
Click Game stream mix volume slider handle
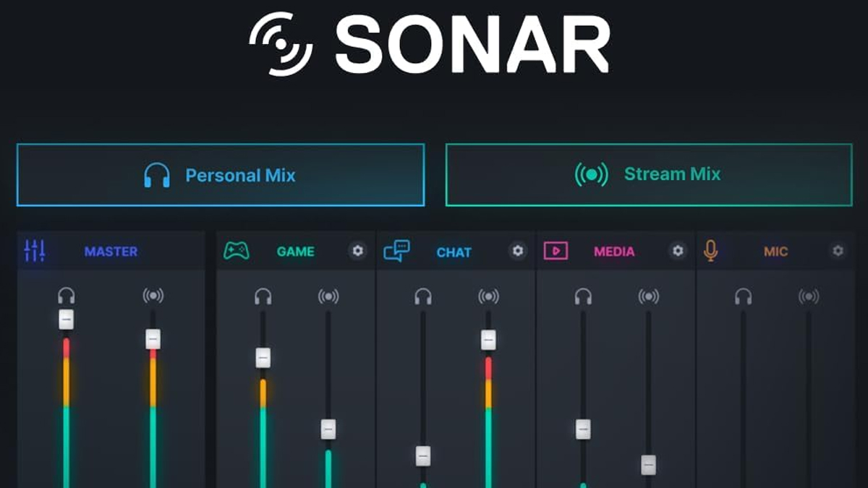click(328, 429)
